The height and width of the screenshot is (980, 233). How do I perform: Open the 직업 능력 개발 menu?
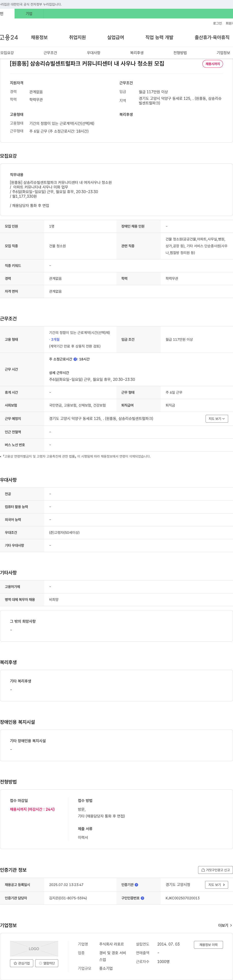coord(159,37)
